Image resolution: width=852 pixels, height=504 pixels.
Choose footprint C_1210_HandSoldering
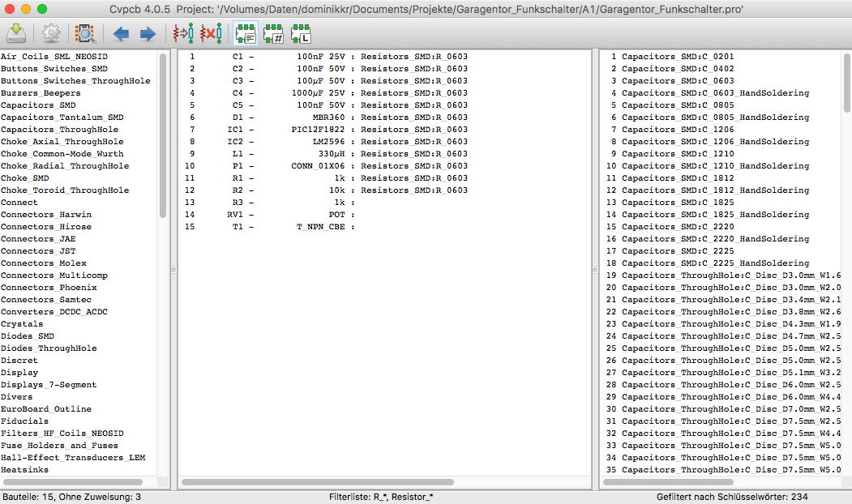click(708, 166)
